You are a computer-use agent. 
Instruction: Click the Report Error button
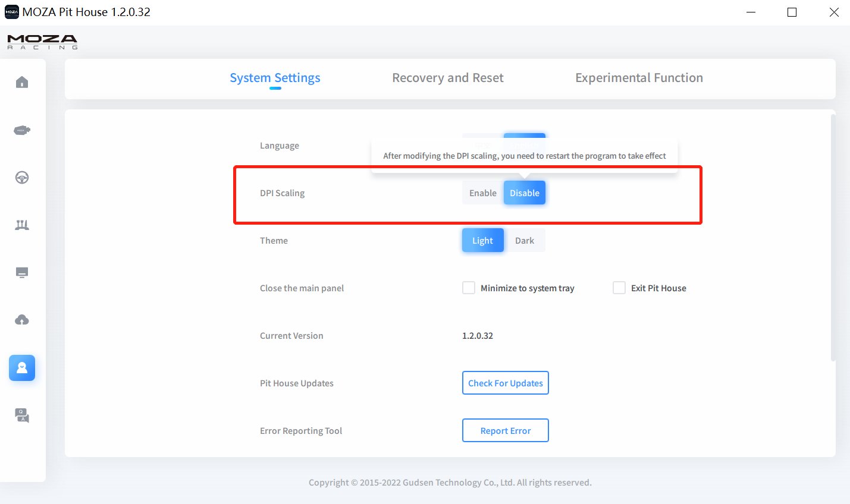click(x=506, y=430)
